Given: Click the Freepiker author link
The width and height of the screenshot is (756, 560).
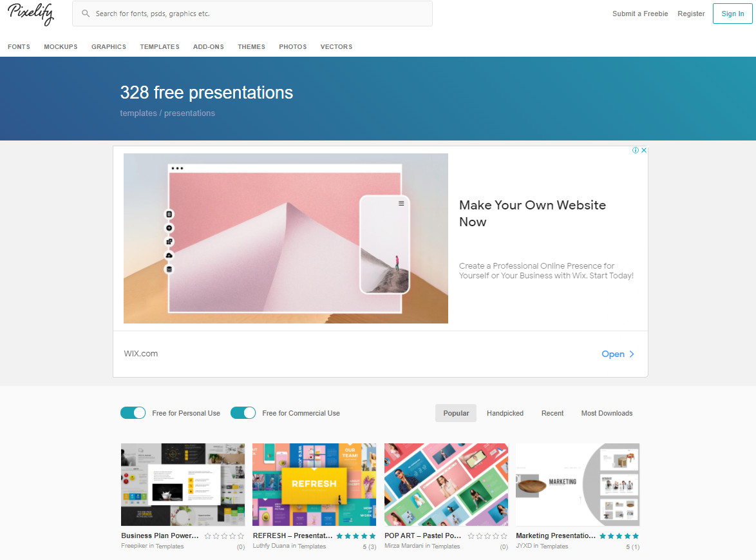Looking at the screenshot, I should coord(134,546).
